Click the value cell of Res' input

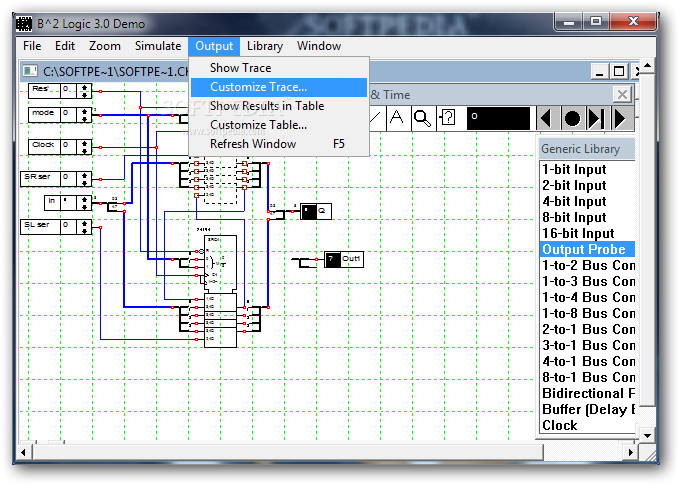click(x=68, y=91)
